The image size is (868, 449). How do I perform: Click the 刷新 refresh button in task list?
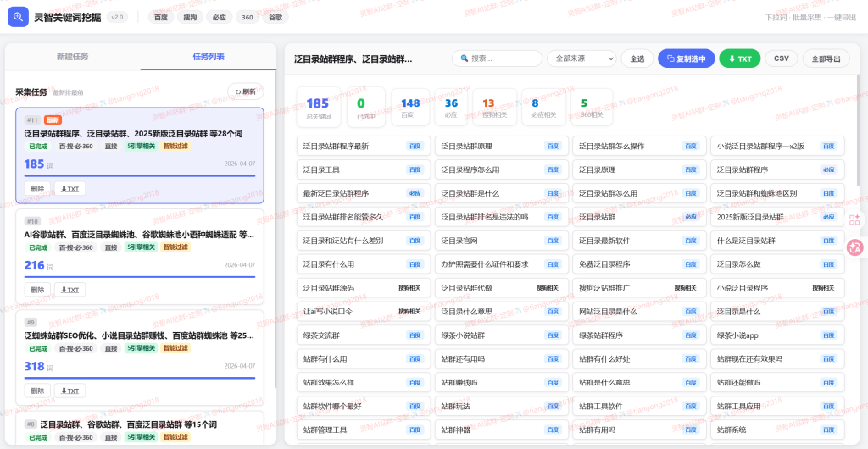[245, 91]
